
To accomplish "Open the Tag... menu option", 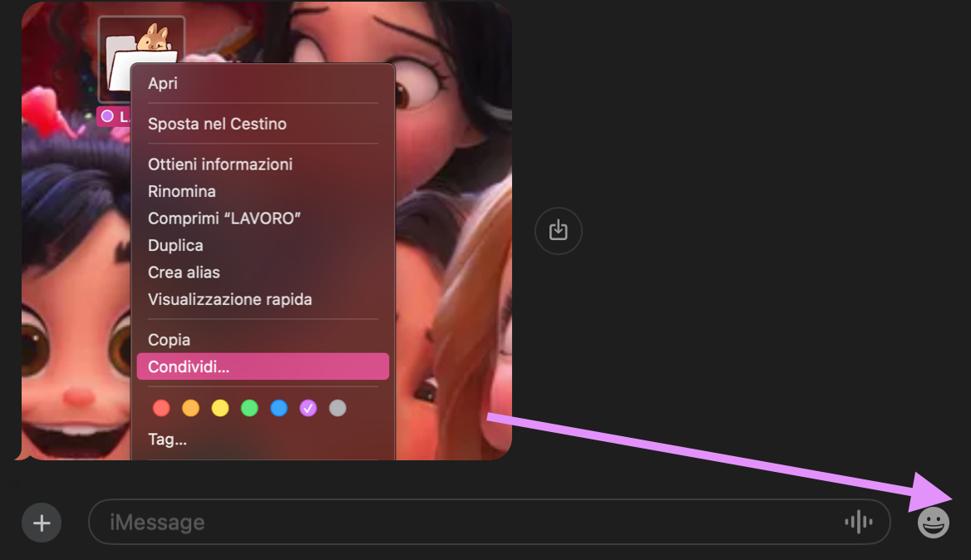I will tap(167, 440).
